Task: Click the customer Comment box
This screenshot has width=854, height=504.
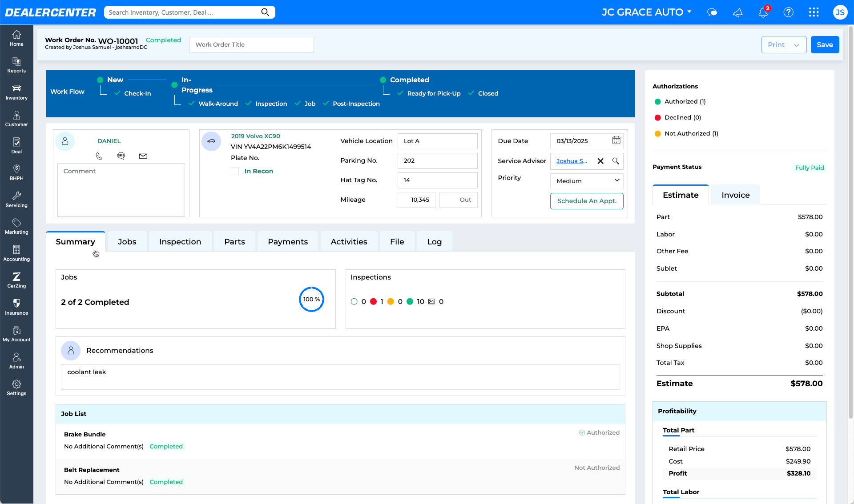Action: pyautogui.click(x=121, y=190)
